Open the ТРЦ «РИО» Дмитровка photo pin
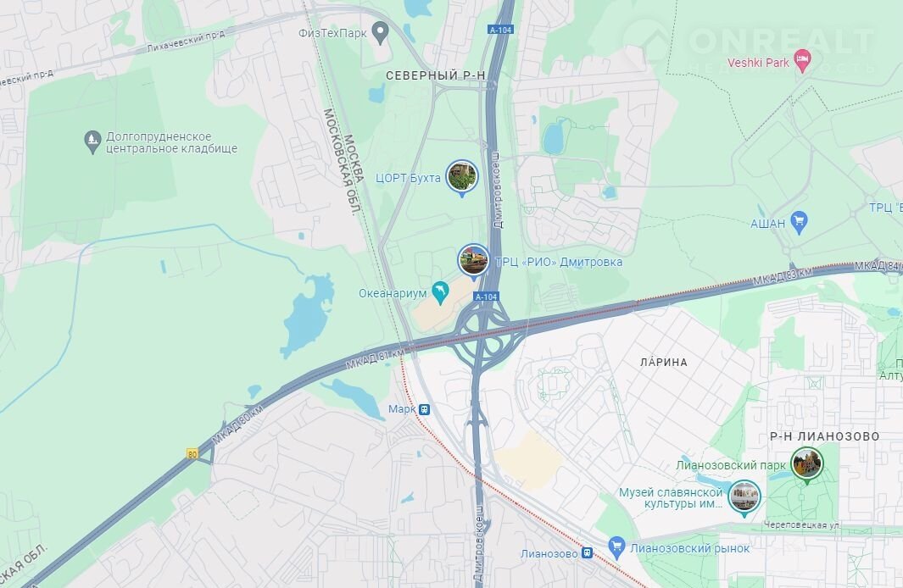This screenshot has width=903, height=588. pos(473,261)
